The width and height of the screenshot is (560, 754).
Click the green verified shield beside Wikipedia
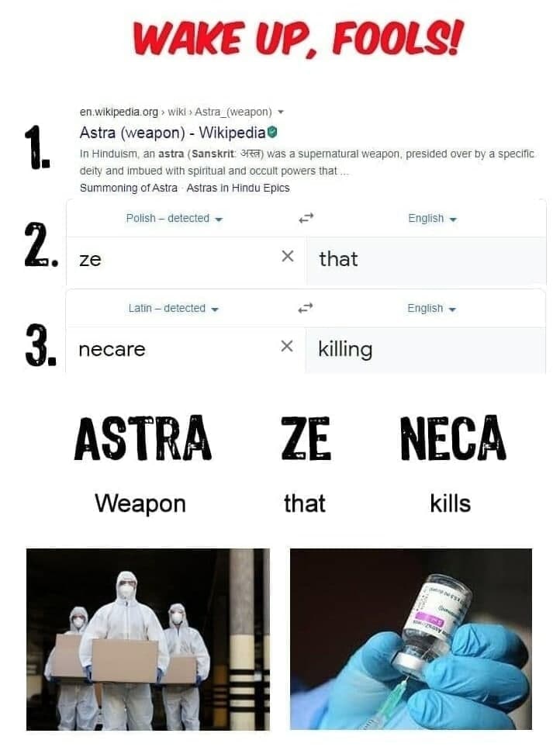point(272,131)
